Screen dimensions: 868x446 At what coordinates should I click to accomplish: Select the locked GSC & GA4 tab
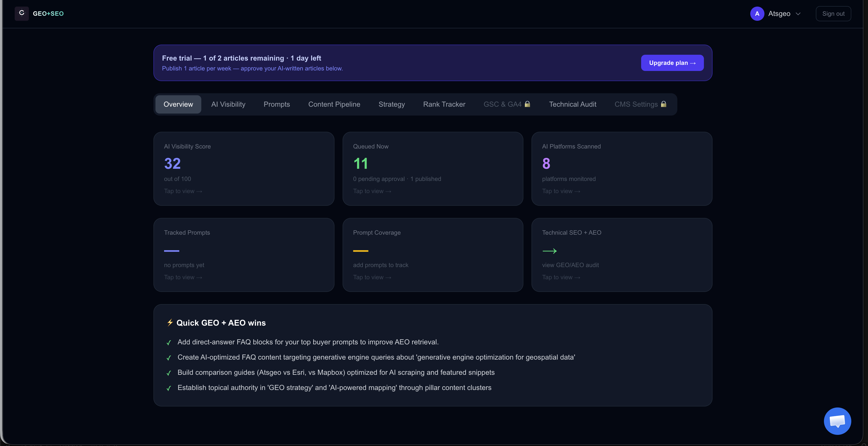[507, 104]
